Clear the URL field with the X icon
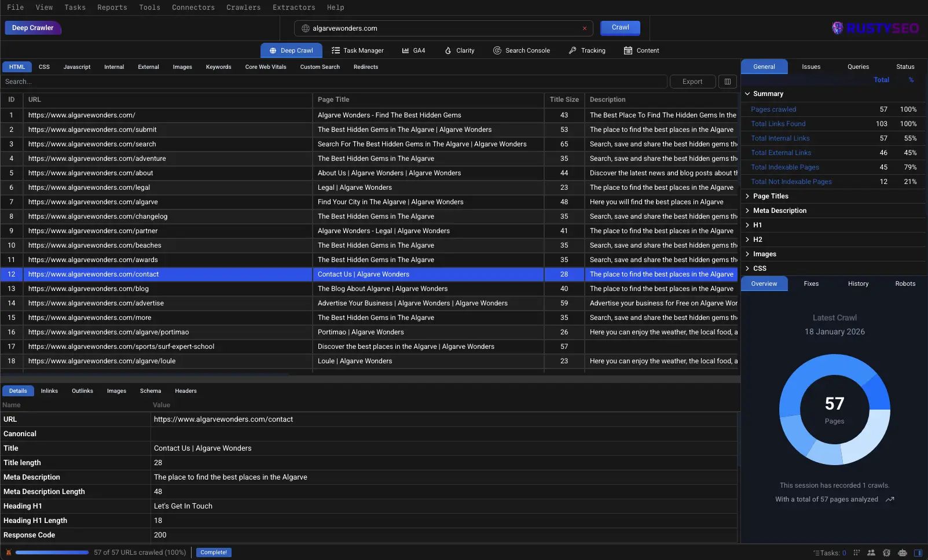The image size is (928, 560). tap(584, 28)
